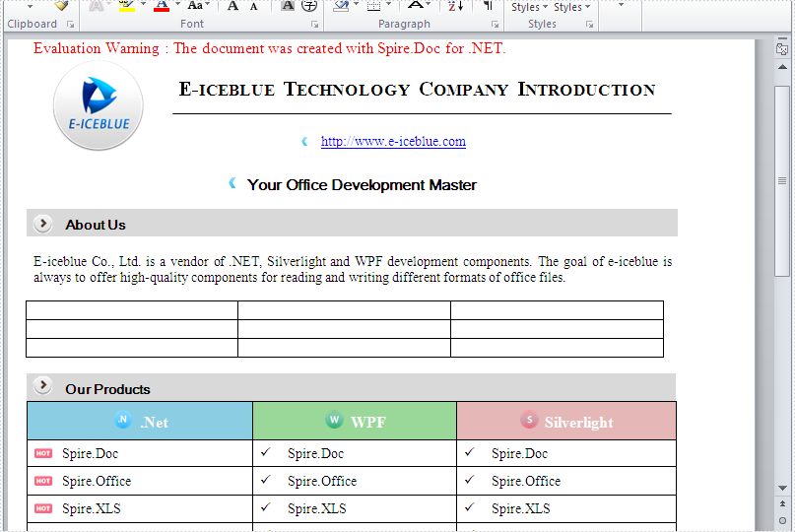Click the 'Silverlight' column header text
The height and width of the screenshot is (532, 795).
click(x=578, y=423)
